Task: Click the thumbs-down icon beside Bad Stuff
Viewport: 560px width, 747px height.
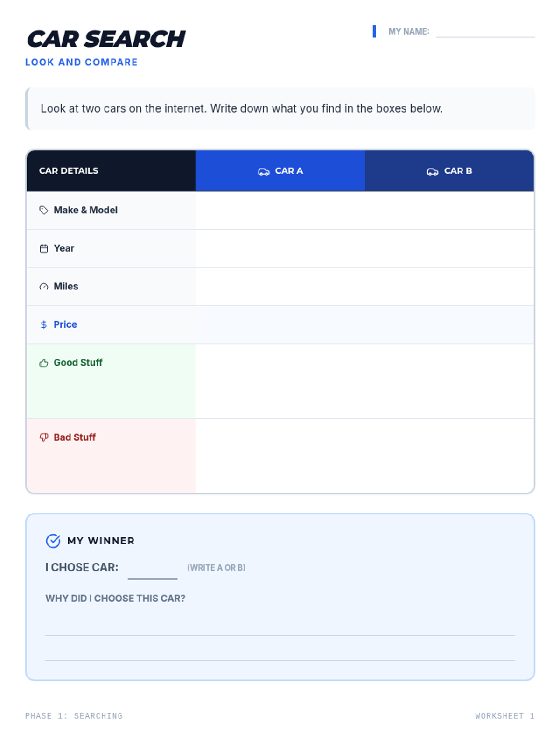Action: point(43,437)
